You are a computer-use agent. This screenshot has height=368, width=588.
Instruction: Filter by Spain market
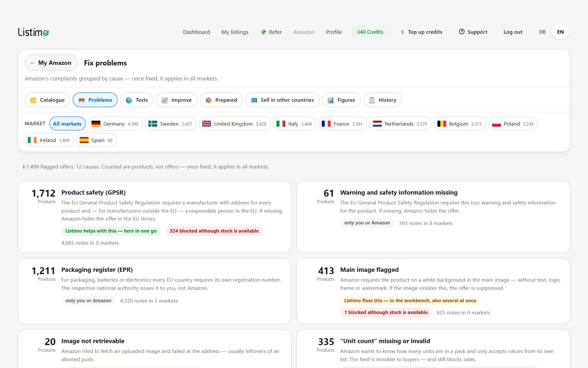pyautogui.click(x=96, y=140)
